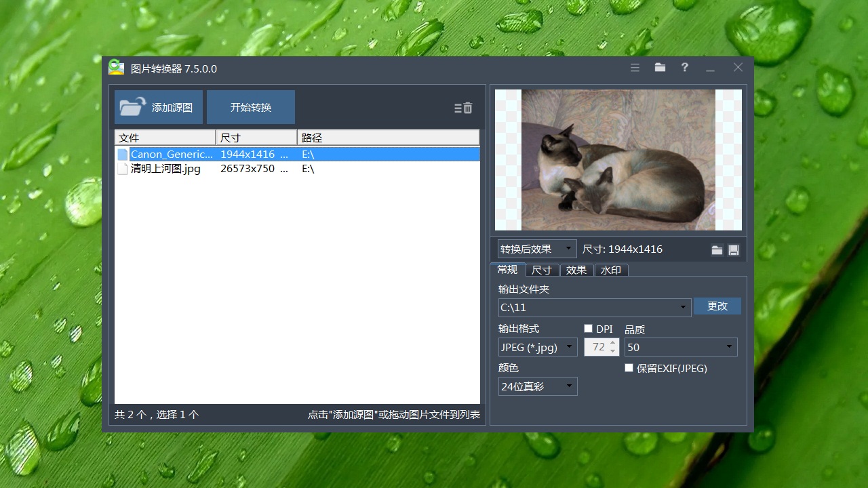Uncheck the file checkbox for Canon_Generic image
This screenshot has width=868, height=488.
[122, 154]
